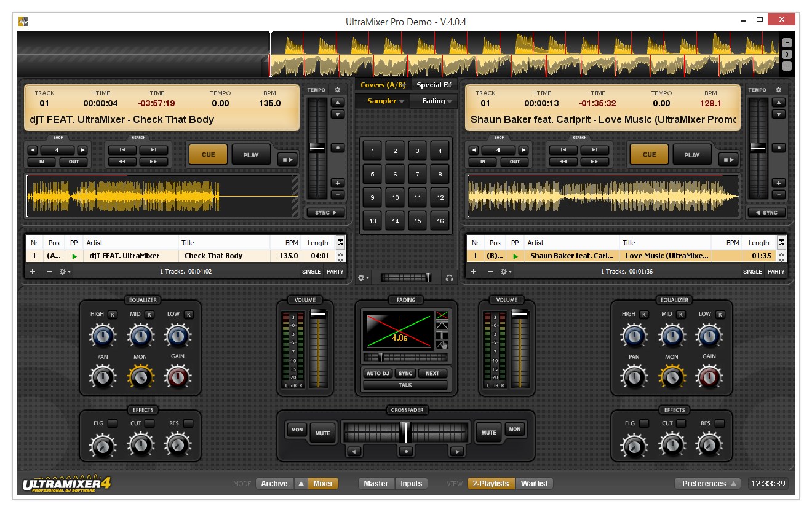Move crossfader right with arrow button
Screen dimensions: 812x512
(456, 452)
